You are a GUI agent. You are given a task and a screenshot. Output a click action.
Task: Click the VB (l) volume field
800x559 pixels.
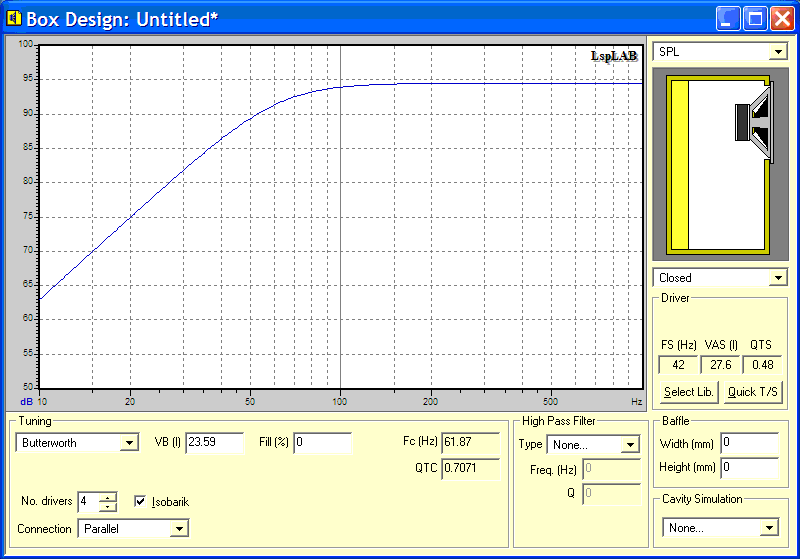(x=214, y=442)
